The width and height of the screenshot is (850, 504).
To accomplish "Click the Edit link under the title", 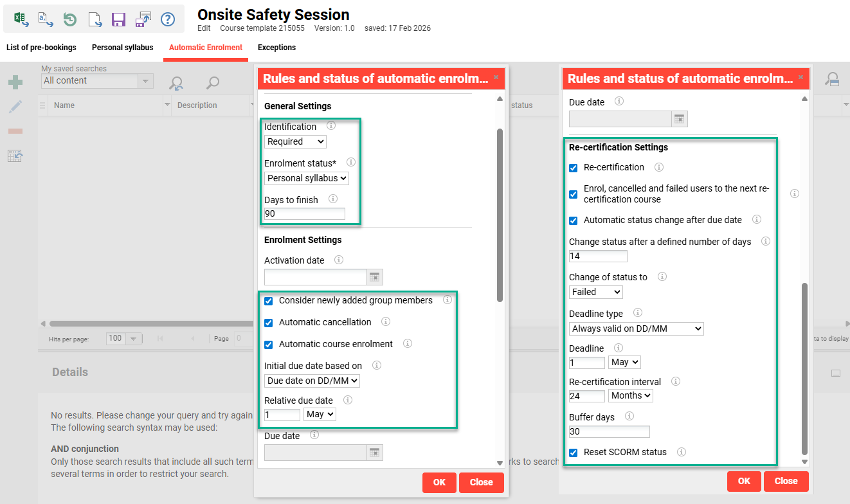I will (x=204, y=28).
